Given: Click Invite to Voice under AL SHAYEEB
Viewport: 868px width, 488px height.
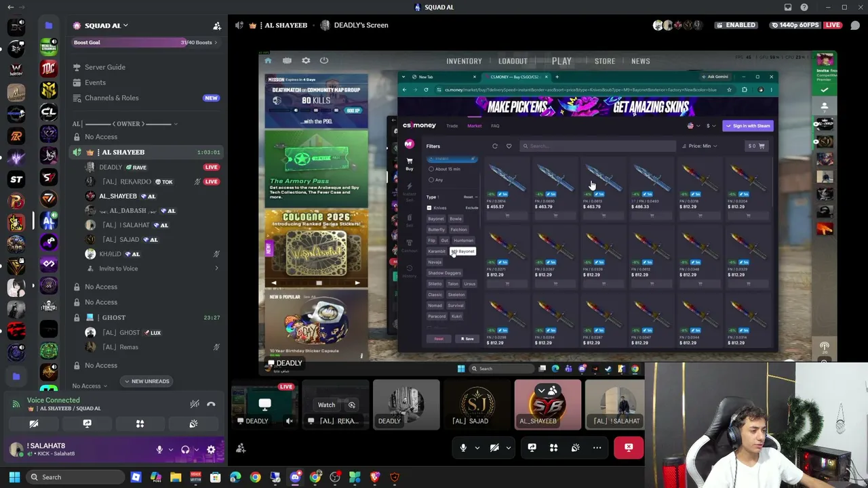Looking at the screenshot, I should pos(118,268).
